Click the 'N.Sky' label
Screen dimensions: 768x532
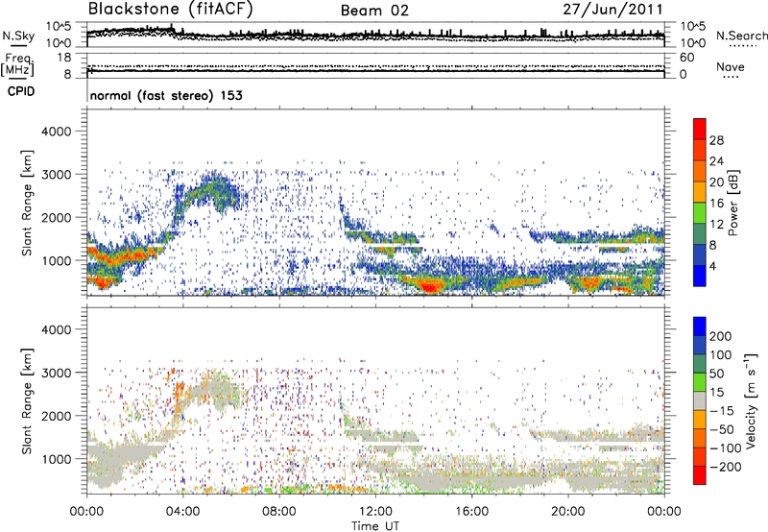(18, 36)
